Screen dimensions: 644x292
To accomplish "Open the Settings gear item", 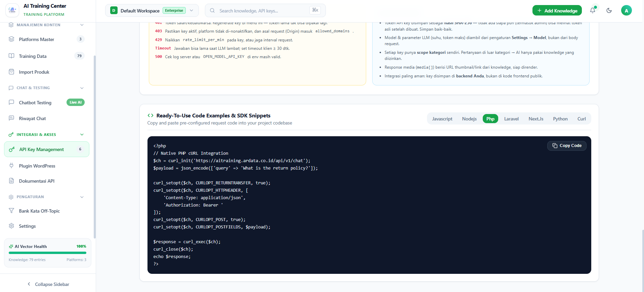I will pyautogui.click(x=47, y=226).
